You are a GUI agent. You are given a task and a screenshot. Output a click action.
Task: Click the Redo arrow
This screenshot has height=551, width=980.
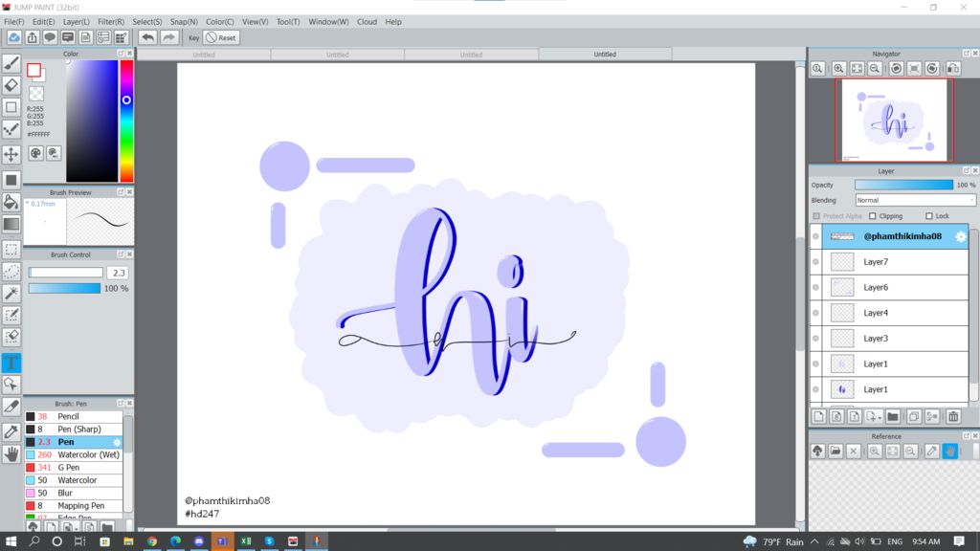pos(168,37)
